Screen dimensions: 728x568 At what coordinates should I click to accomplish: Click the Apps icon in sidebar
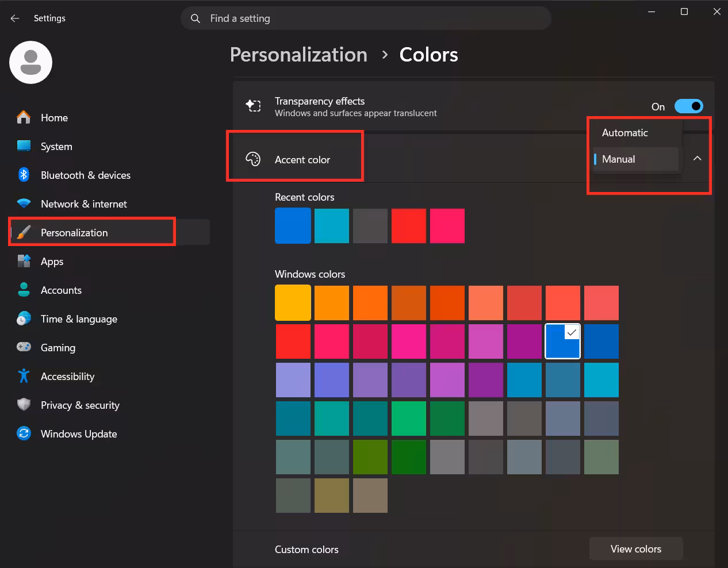tap(24, 261)
